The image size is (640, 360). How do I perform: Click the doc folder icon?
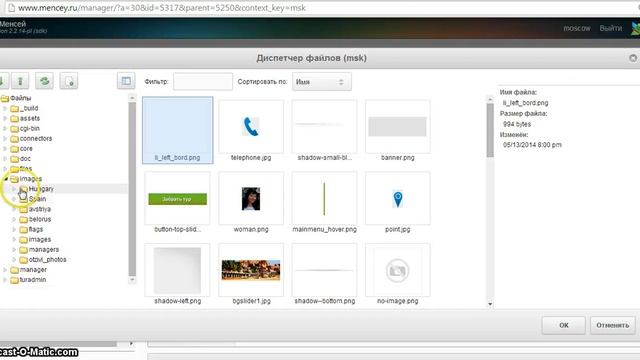15,159
